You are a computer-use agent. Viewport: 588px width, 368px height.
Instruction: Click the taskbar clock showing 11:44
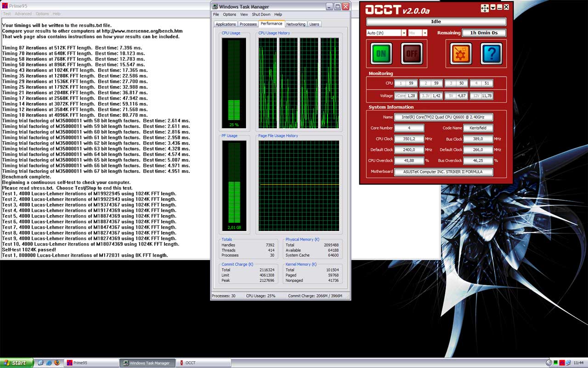[x=578, y=363]
